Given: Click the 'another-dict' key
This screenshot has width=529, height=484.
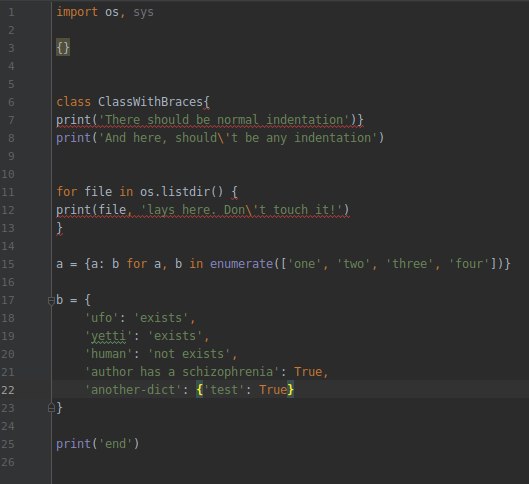Looking at the screenshot, I should pyautogui.click(x=133, y=390).
